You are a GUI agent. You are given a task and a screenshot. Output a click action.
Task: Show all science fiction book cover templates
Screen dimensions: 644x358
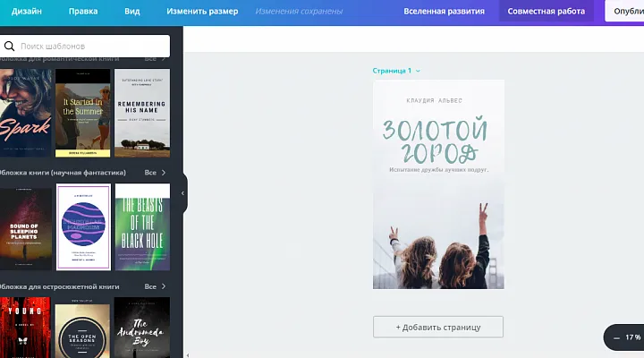point(155,172)
